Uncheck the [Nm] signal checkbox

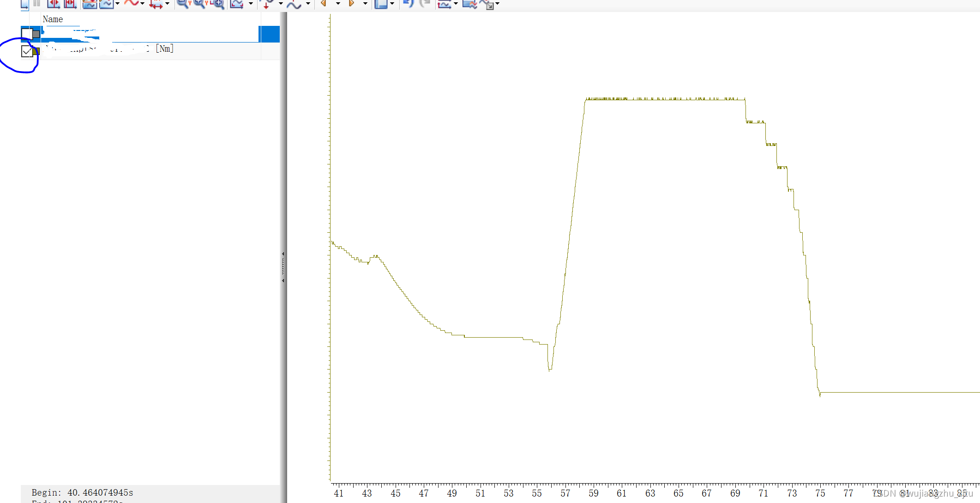click(27, 51)
